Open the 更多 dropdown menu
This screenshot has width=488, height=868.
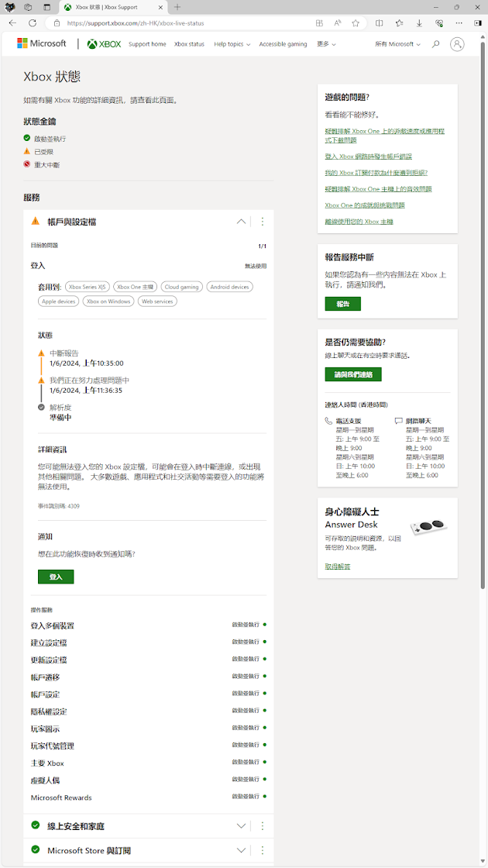click(x=326, y=44)
